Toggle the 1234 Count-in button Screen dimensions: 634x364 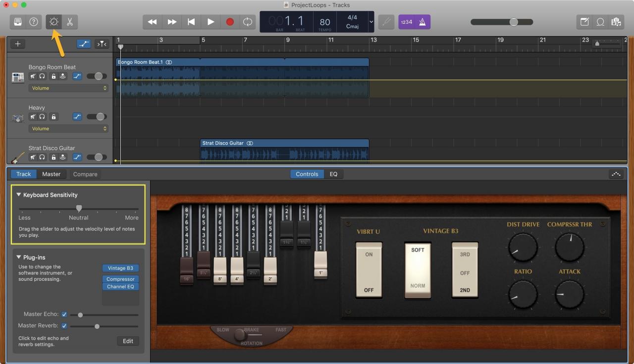(407, 22)
